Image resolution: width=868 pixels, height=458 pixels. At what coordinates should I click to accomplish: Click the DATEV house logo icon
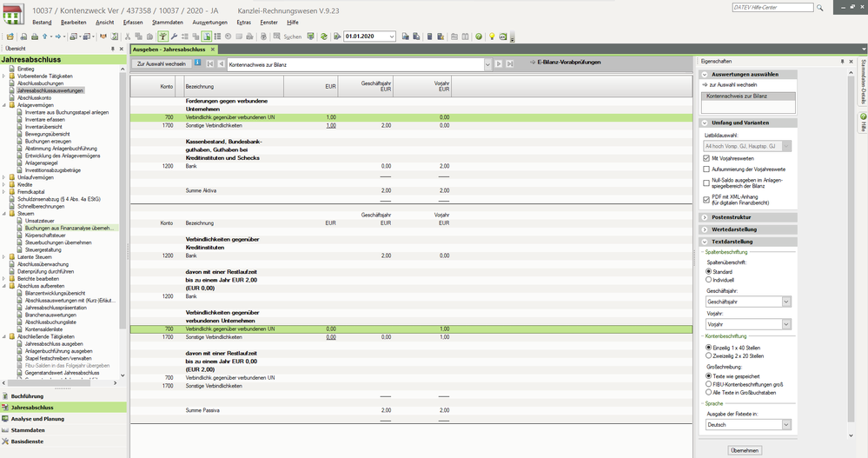(x=13, y=14)
